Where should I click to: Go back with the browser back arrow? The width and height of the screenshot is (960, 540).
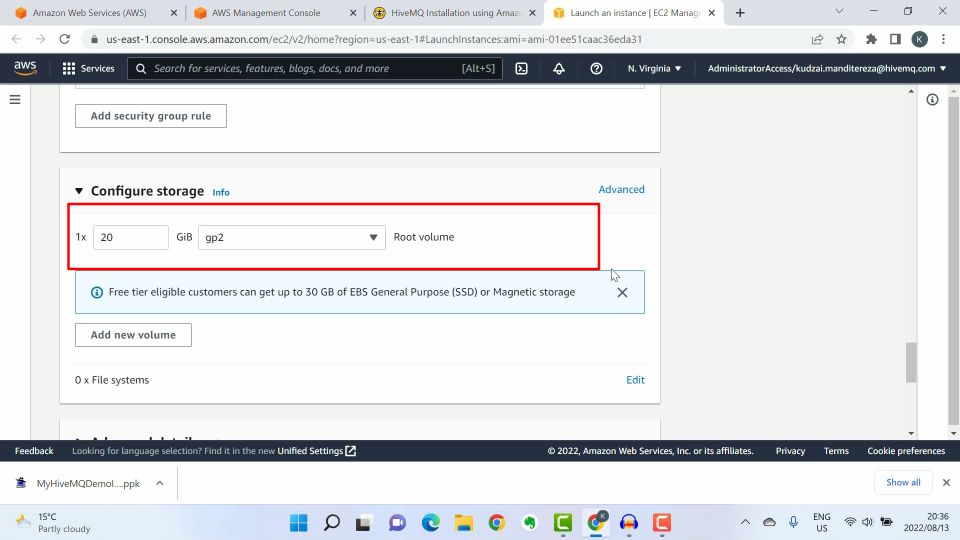(17, 39)
